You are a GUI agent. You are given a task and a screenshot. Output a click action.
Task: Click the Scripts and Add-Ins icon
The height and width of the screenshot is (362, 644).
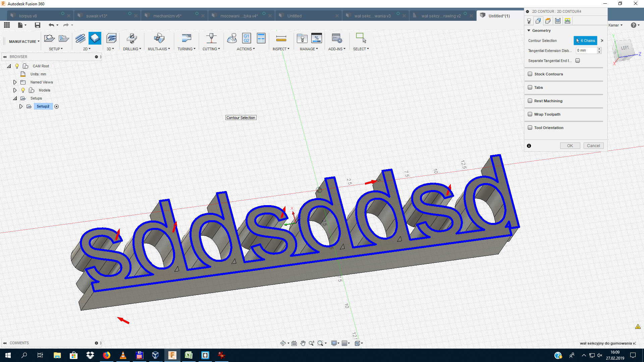coord(337,38)
